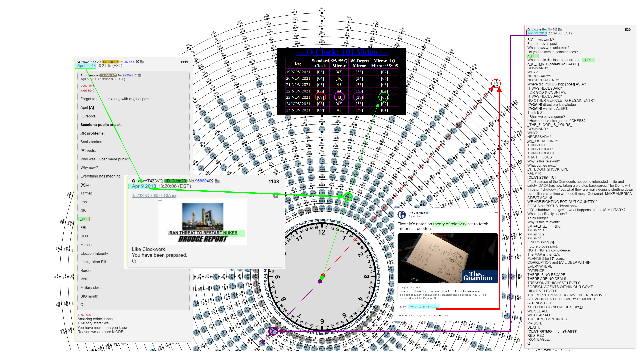Click post number 1108 label
This screenshot has width=644, height=354.
coord(274,181)
